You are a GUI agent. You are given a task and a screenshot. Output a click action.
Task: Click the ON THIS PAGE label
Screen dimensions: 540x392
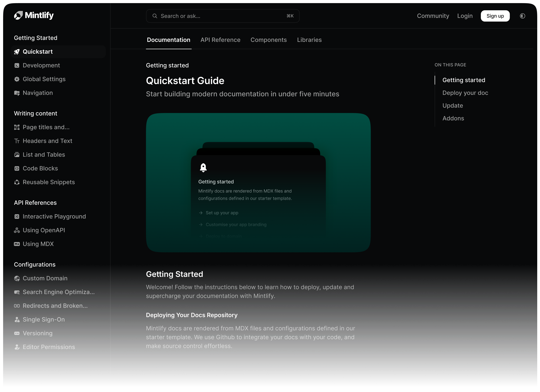[x=450, y=65]
